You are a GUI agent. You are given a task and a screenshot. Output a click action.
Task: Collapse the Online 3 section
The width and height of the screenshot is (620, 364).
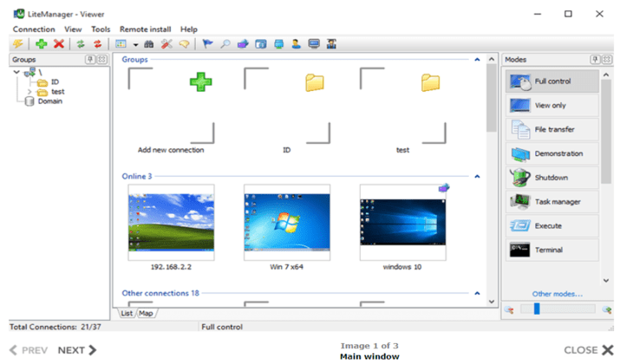pos(477,176)
